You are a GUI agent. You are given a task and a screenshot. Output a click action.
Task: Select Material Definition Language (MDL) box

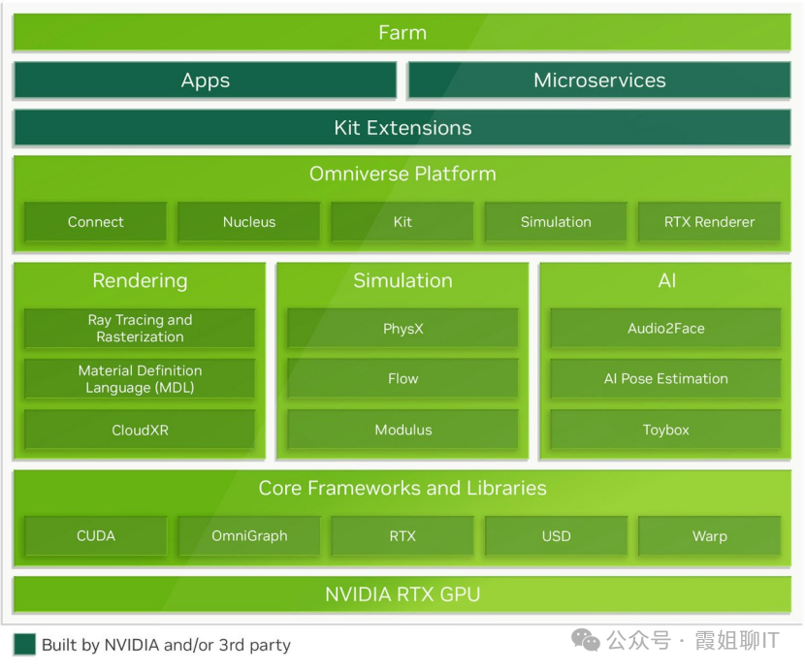(140, 379)
